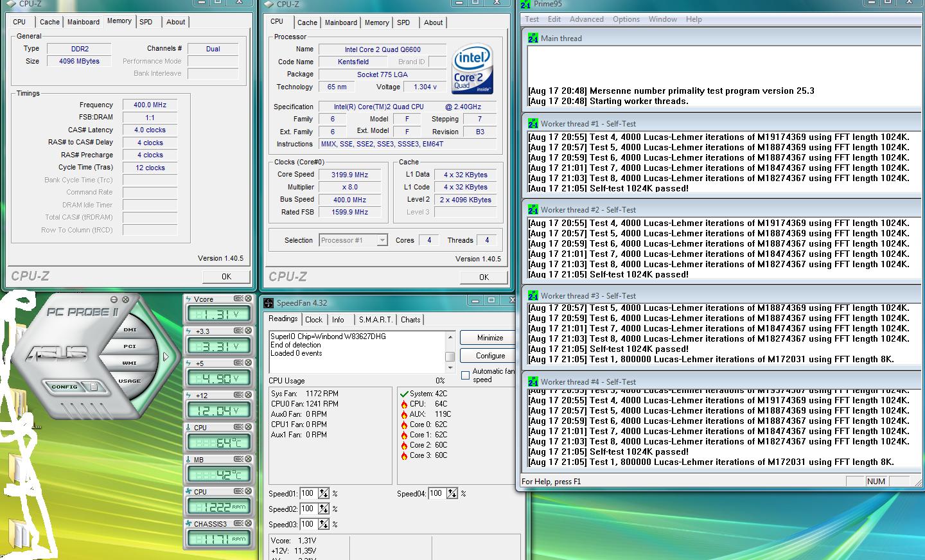This screenshot has width=925, height=560.
Task: Expand PC Probe II side panel arrow
Action: (x=166, y=356)
